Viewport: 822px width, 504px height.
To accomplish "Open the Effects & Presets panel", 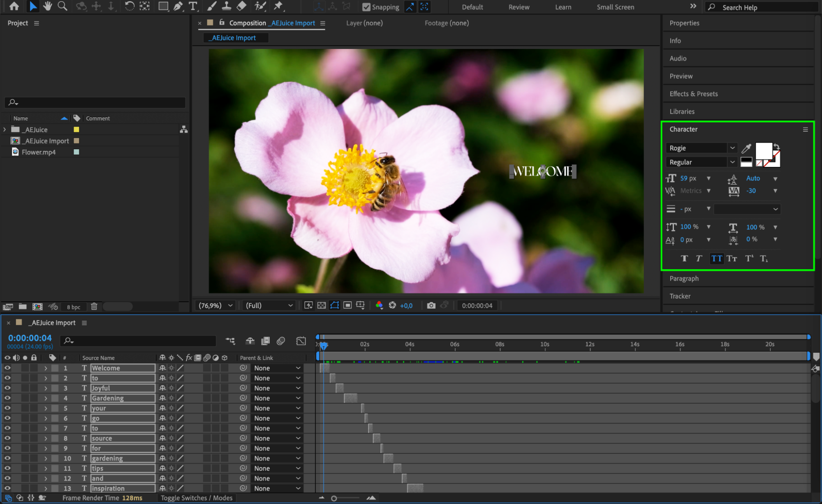I will [693, 94].
